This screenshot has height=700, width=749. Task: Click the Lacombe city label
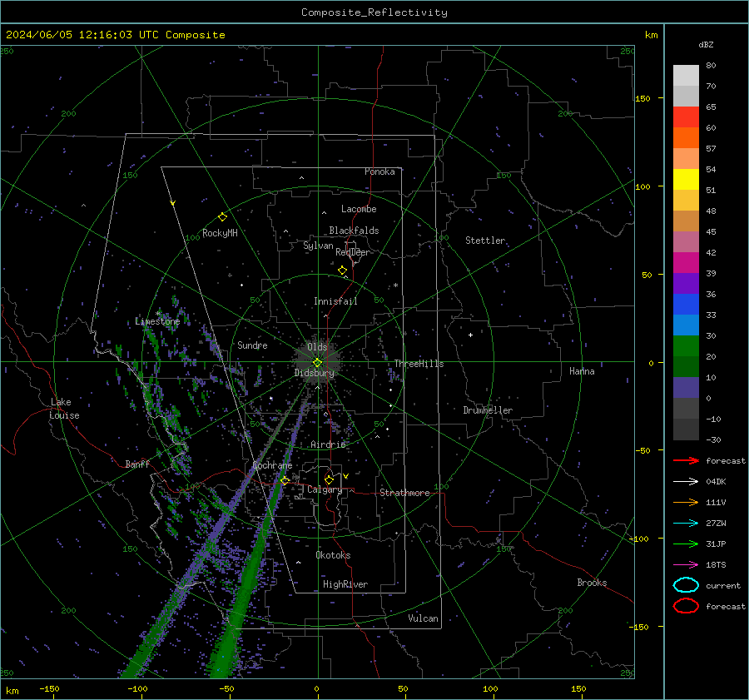click(359, 209)
